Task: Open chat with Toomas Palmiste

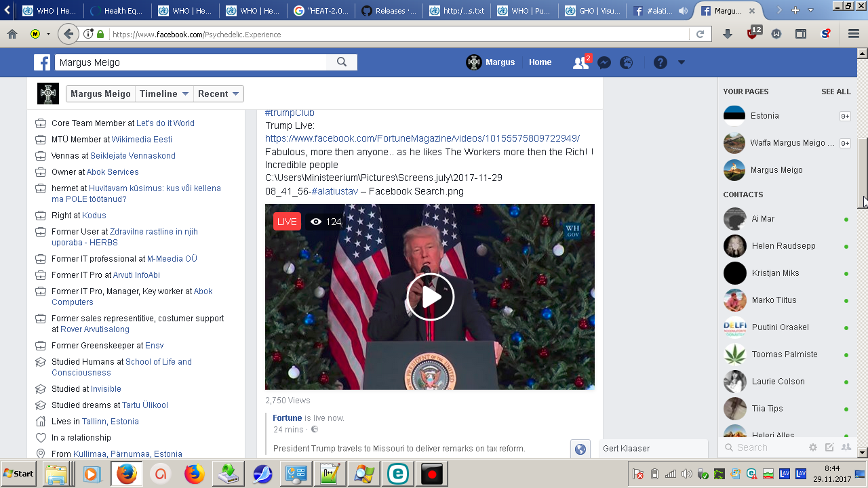Action: coord(785,354)
